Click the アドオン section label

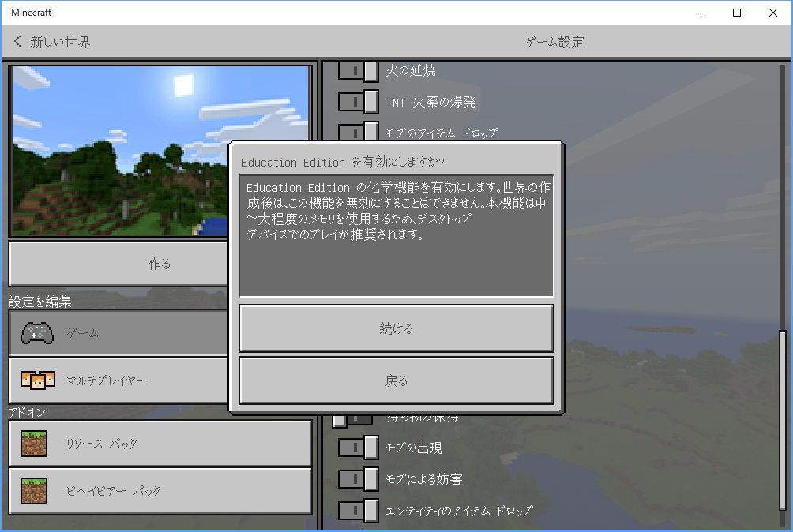[x=27, y=412]
